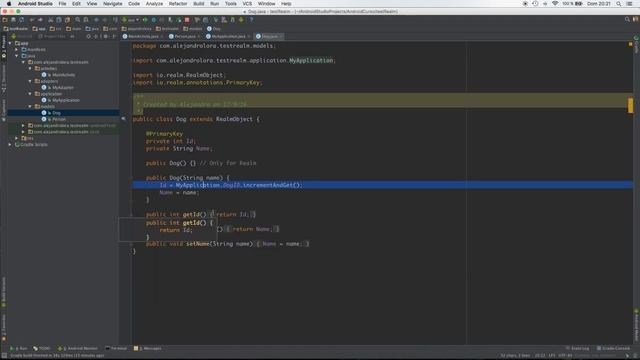The image size is (640, 360).
Task: Select MainActivity in project tree
Action: (58, 75)
